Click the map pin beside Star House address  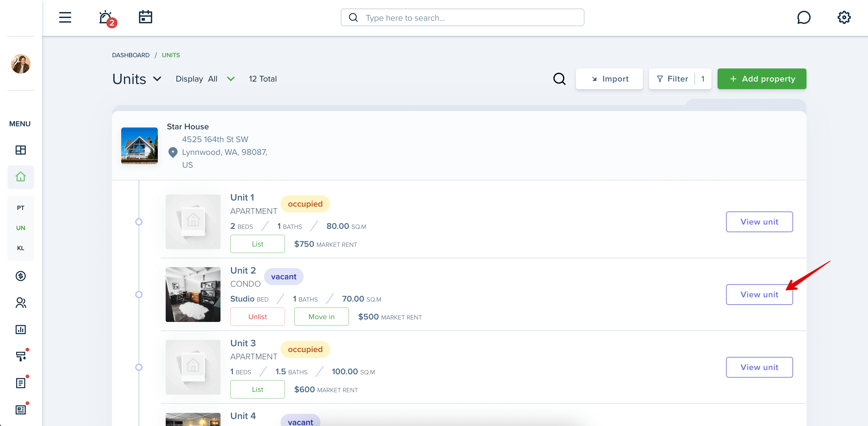pyautogui.click(x=173, y=152)
